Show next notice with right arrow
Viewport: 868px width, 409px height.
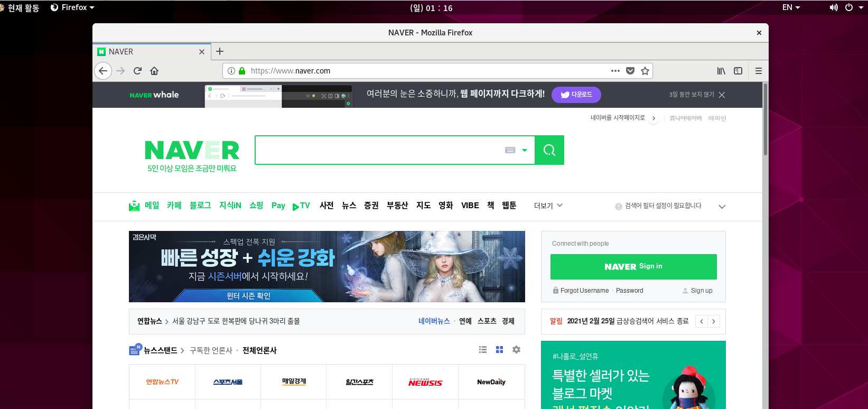[714, 321]
